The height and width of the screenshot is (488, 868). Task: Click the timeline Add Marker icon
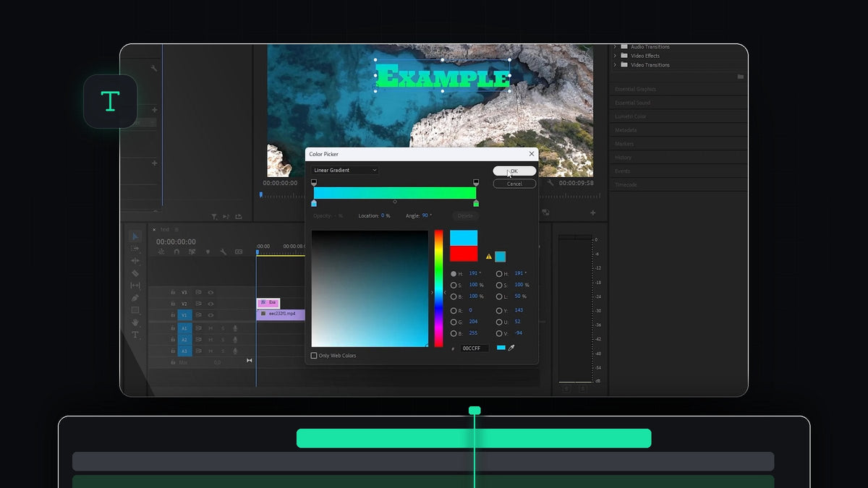tap(208, 252)
